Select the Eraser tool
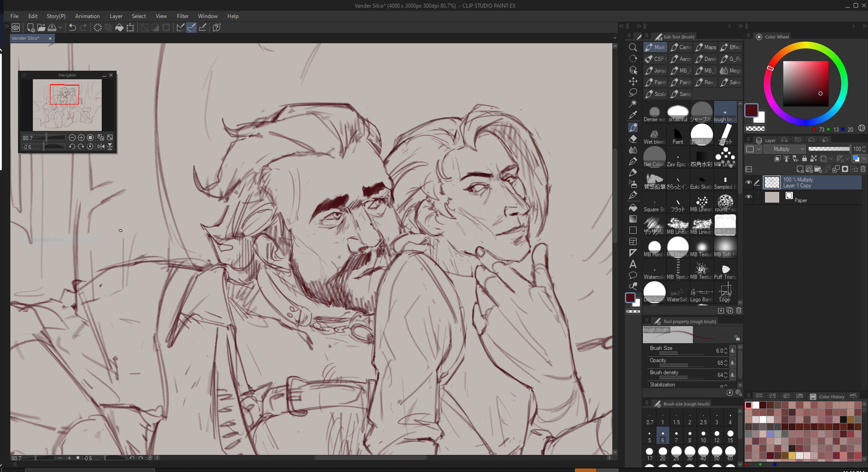 633,139
